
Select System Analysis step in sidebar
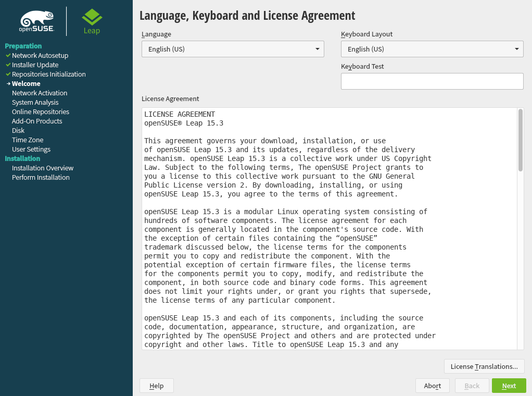click(35, 102)
